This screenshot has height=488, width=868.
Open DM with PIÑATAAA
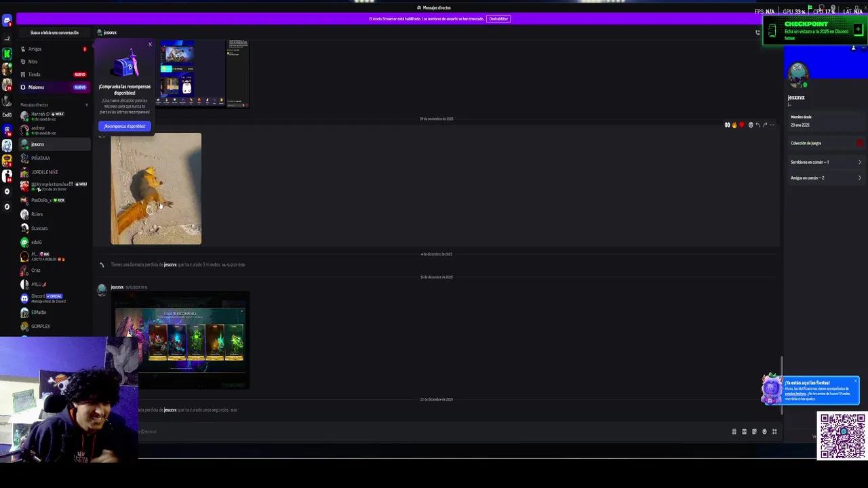point(54,158)
